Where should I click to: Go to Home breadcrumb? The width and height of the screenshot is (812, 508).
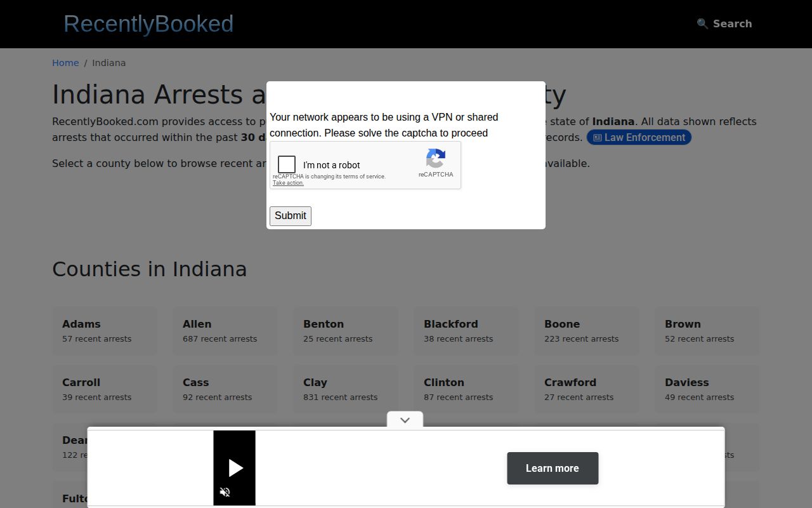point(65,63)
